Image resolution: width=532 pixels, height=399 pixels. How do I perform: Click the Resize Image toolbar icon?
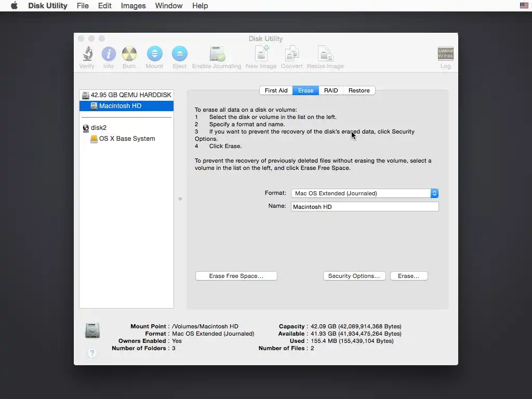(x=325, y=54)
